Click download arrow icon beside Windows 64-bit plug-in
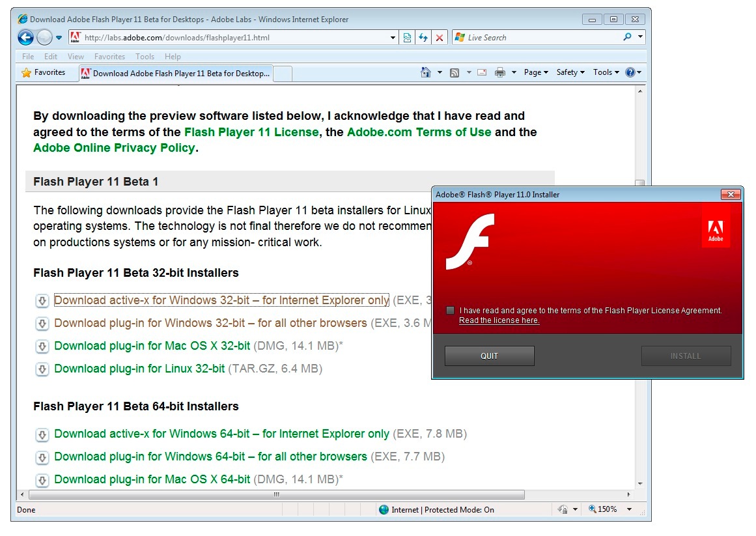The height and width of the screenshot is (536, 756). pyautogui.click(x=42, y=457)
